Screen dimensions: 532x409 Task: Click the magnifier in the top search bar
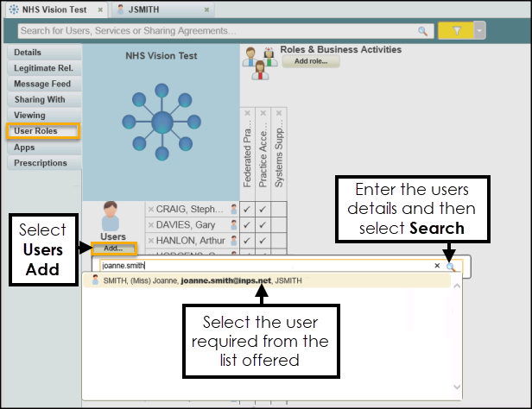point(422,30)
